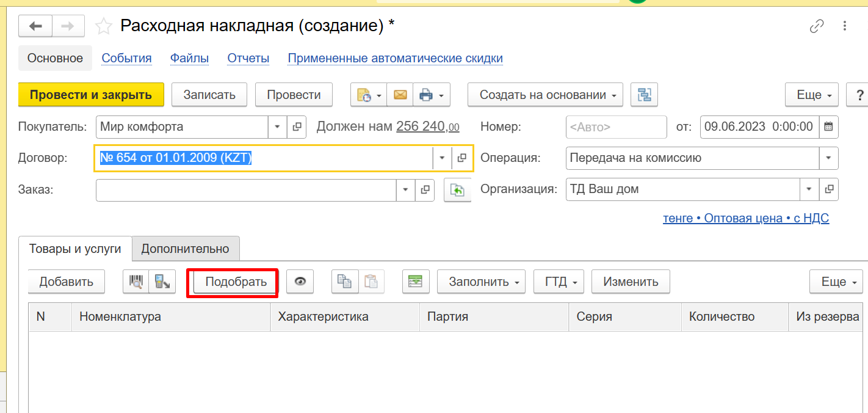This screenshot has height=413, width=868.
Task: Expand the Операция dropdown list
Action: click(x=828, y=158)
